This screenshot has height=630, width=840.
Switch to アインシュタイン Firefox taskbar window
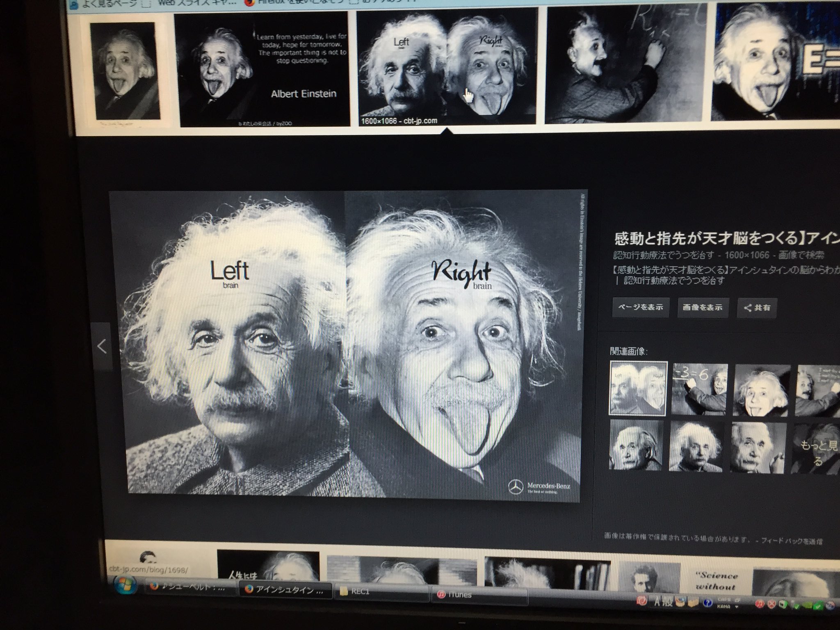click(x=285, y=591)
